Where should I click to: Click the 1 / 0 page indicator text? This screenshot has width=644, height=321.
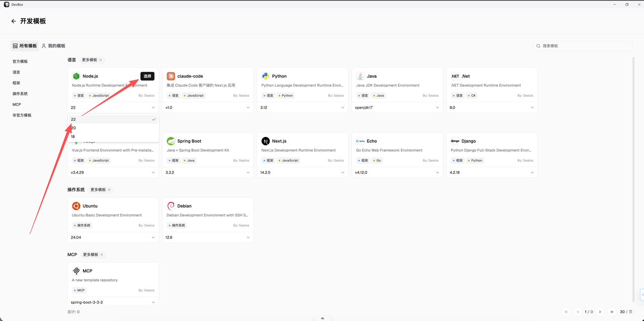click(x=589, y=312)
